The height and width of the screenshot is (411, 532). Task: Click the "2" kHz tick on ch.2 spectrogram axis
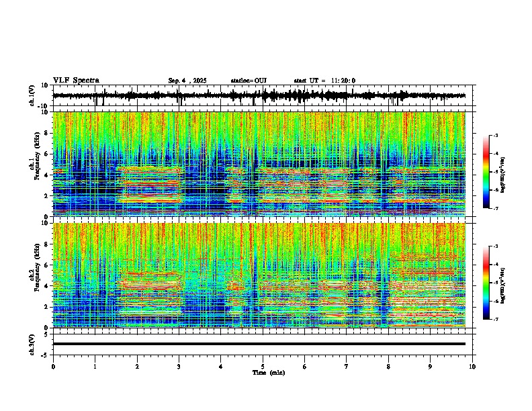(47, 307)
